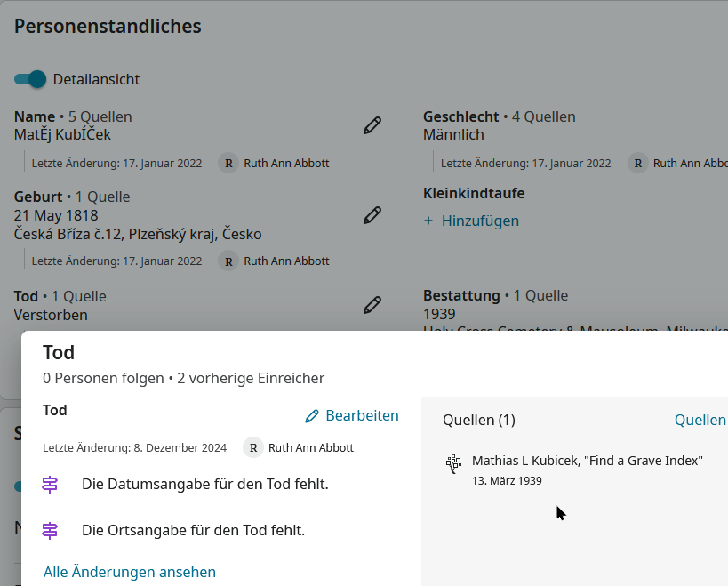Screen dimensions: 728x586
Task: Click the R avatar under Geburt
Action: pos(229,261)
